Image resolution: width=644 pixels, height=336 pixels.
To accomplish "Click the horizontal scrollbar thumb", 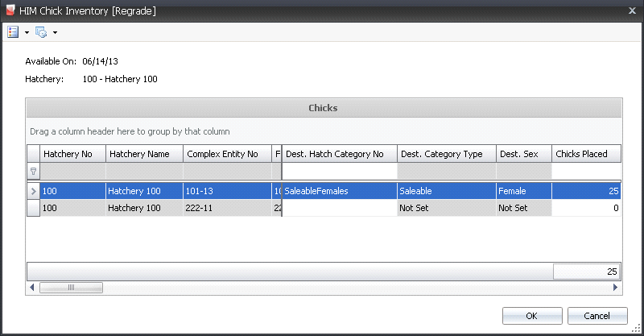I will tap(71, 287).
